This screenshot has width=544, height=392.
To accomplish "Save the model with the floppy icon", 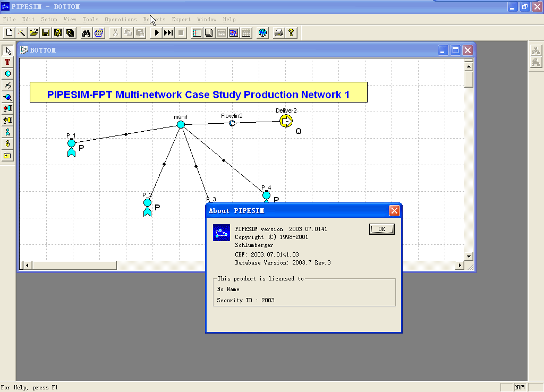I will (46, 33).
